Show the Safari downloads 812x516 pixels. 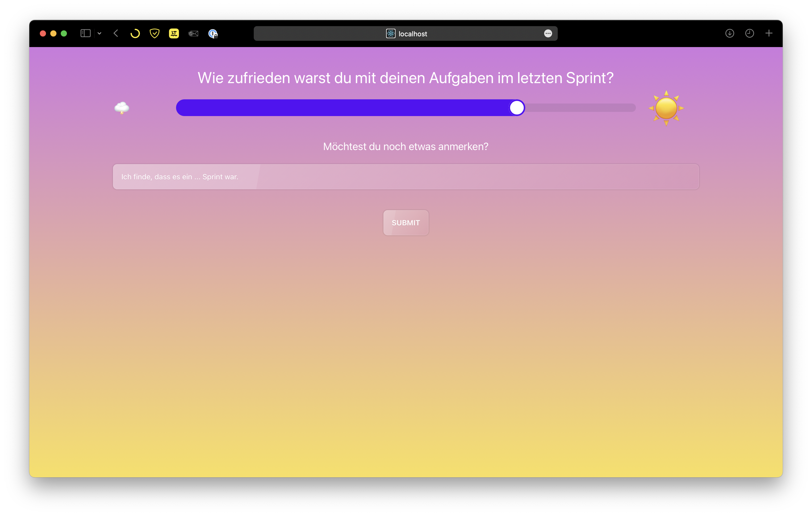[730, 33]
